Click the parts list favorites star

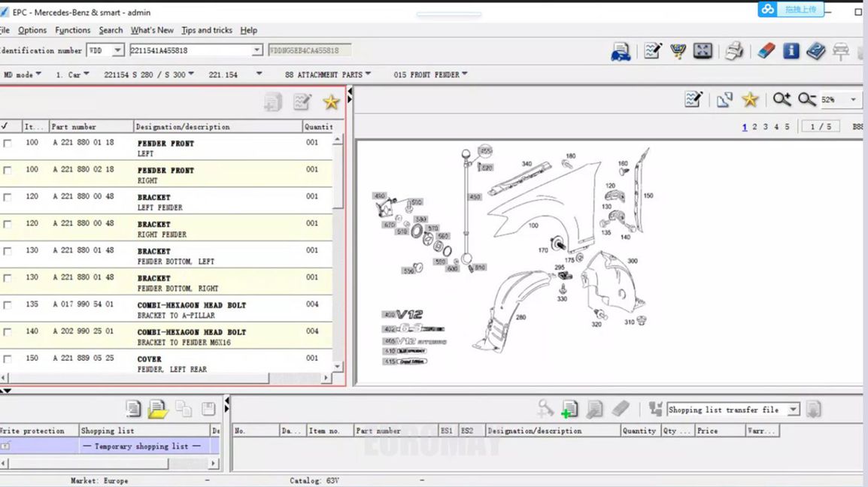click(x=331, y=101)
